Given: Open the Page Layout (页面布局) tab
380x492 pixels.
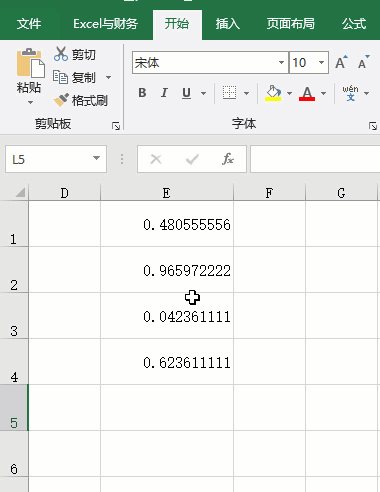Looking at the screenshot, I should pos(291,24).
